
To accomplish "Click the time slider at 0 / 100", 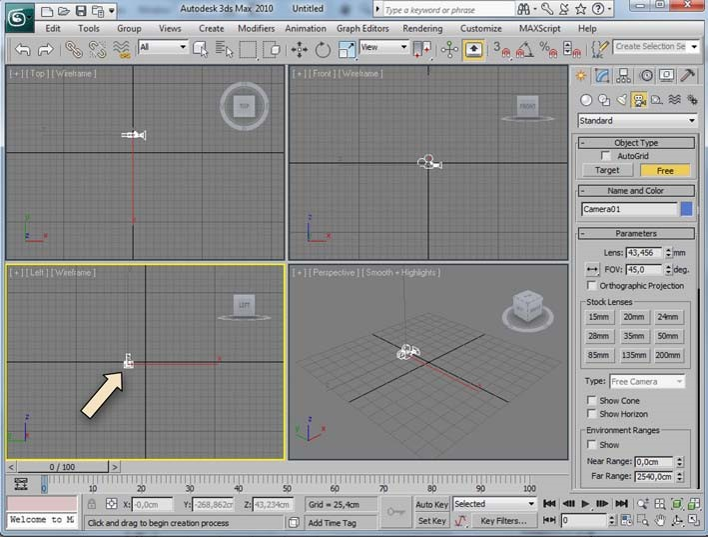I will click(63, 467).
